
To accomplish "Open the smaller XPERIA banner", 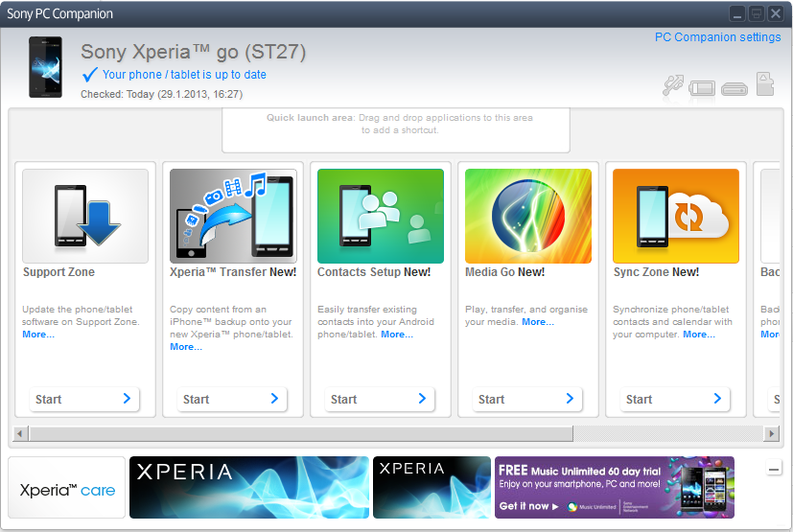I will click(x=431, y=488).
